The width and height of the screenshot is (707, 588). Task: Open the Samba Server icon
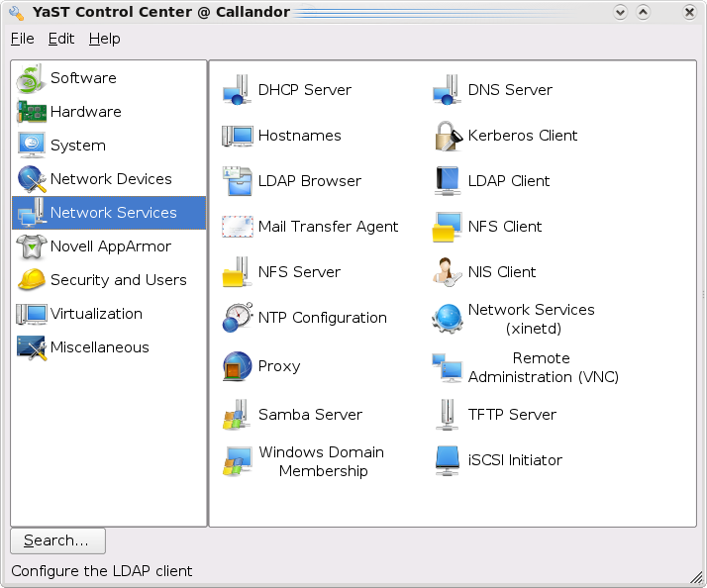pos(237,415)
